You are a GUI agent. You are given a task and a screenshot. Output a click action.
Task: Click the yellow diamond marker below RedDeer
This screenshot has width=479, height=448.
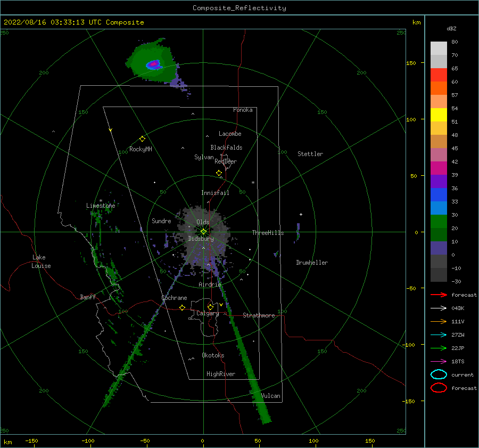(219, 173)
